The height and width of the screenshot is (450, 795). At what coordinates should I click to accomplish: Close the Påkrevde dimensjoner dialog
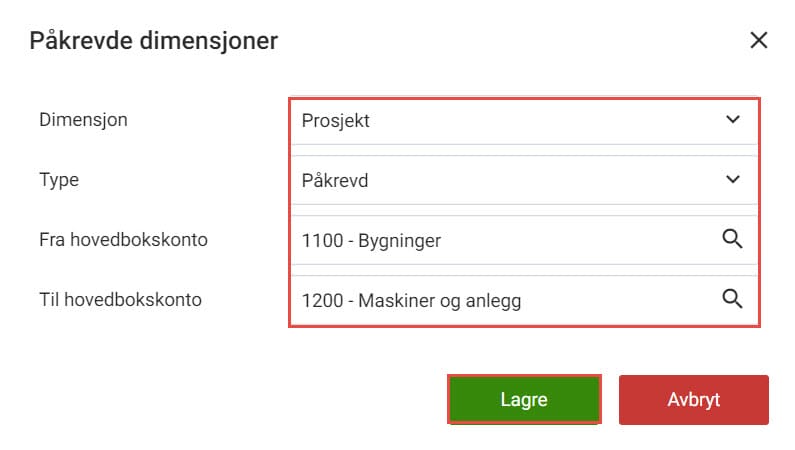pyautogui.click(x=758, y=40)
